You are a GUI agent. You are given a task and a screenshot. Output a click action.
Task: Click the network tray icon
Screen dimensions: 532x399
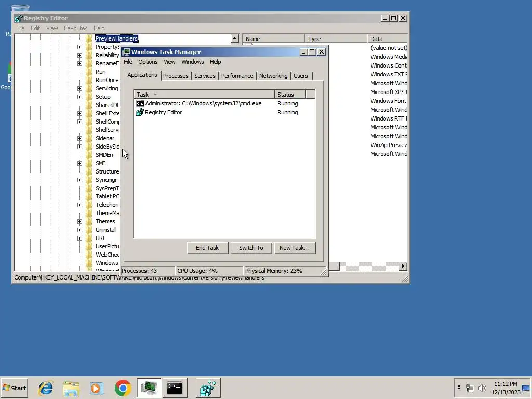click(470, 388)
